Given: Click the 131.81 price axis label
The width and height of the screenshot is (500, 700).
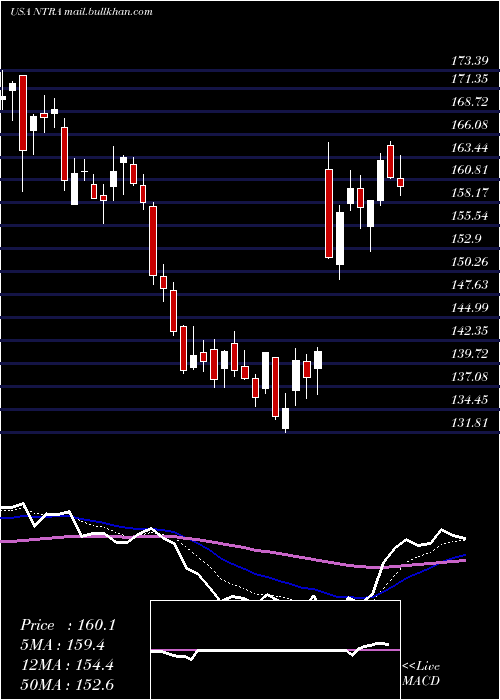Looking at the screenshot, I should tap(470, 421).
